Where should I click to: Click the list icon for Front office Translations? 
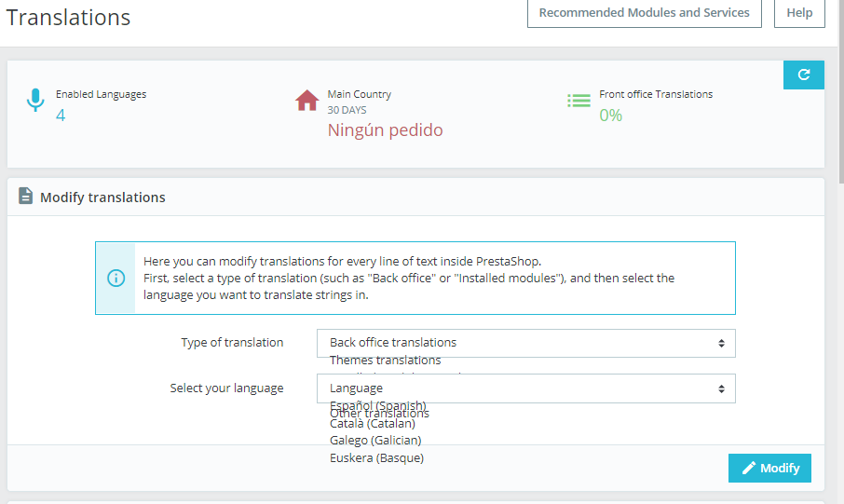[x=579, y=101]
